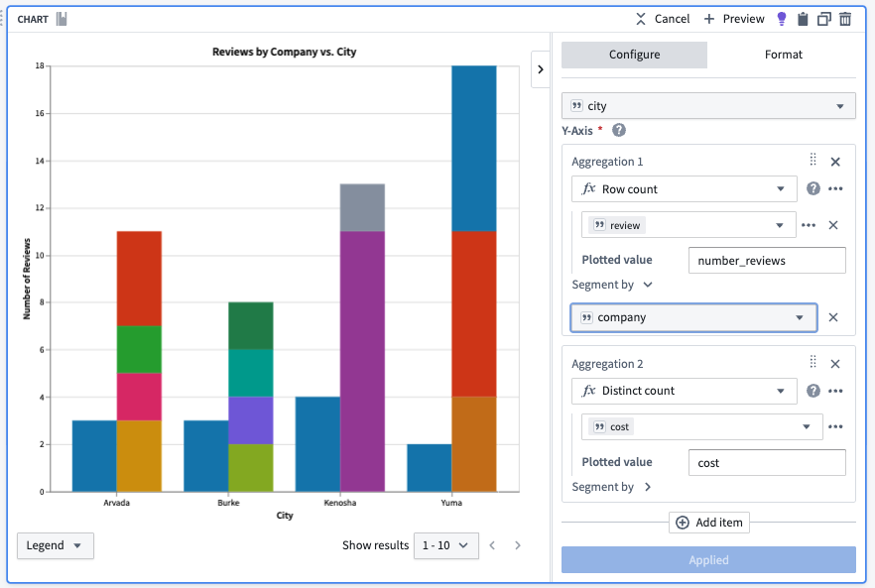Open the review column dropdown
The height and width of the screenshot is (588, 875).
click(688, 225)
